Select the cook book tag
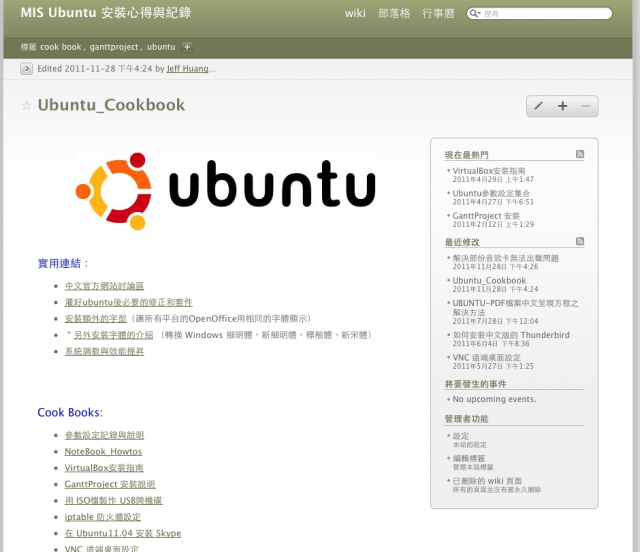 [60, 47]
